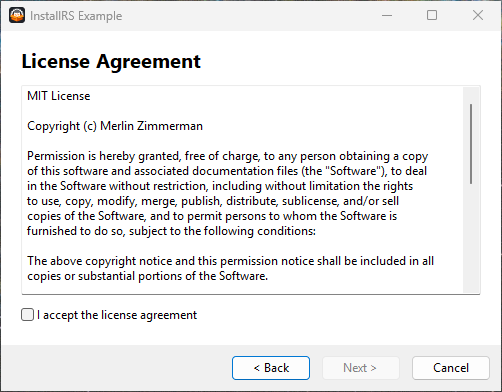Click the line starting 'to use, copy, modify, merge'

click(213, 201)
